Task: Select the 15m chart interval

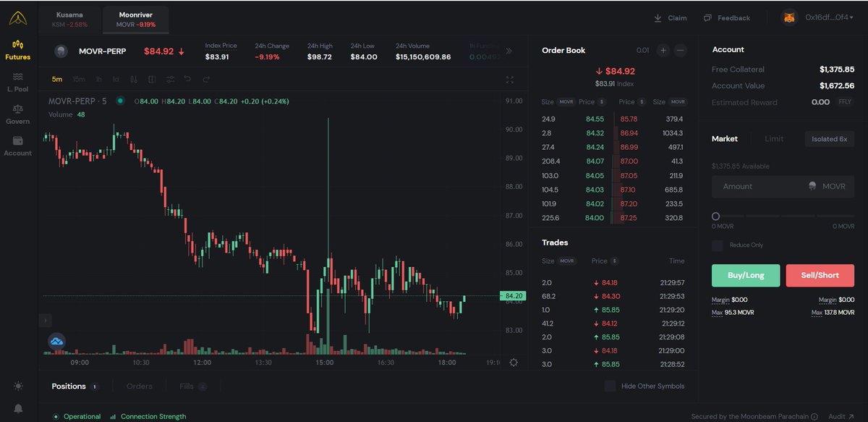Action: (x=78, y=79)
